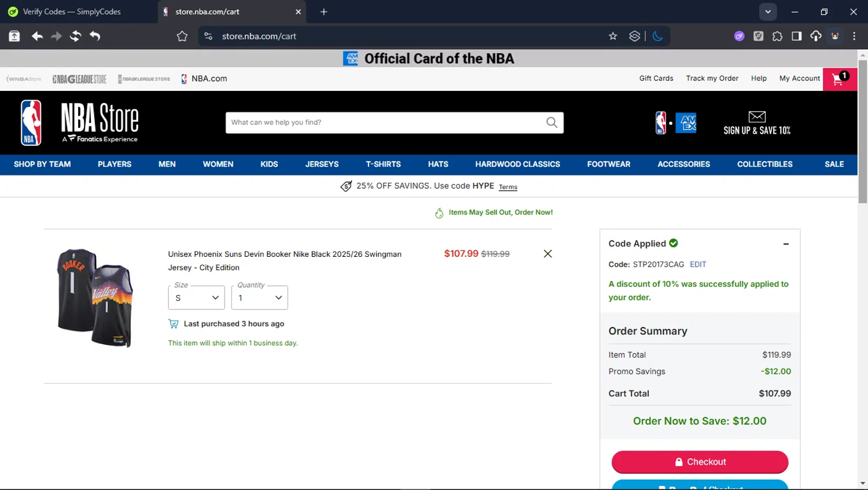This screenshot has height=490, width=868.
Task: Open the Quantity dropdown showing 1
Action: 259,297
